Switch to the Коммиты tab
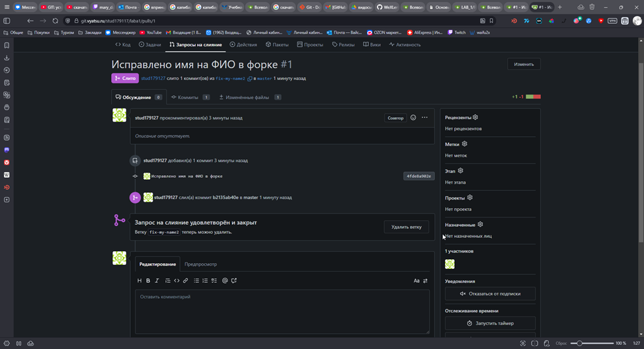 coord(187,97)
